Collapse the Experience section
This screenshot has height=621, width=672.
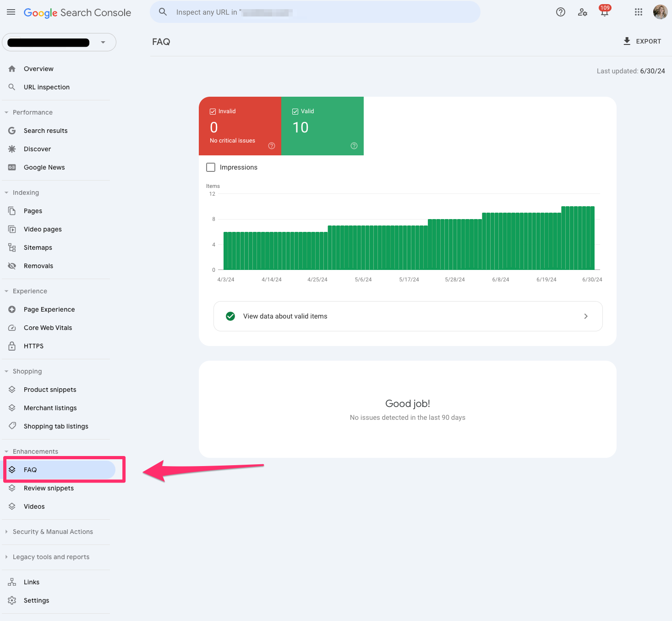coord(6,291)
